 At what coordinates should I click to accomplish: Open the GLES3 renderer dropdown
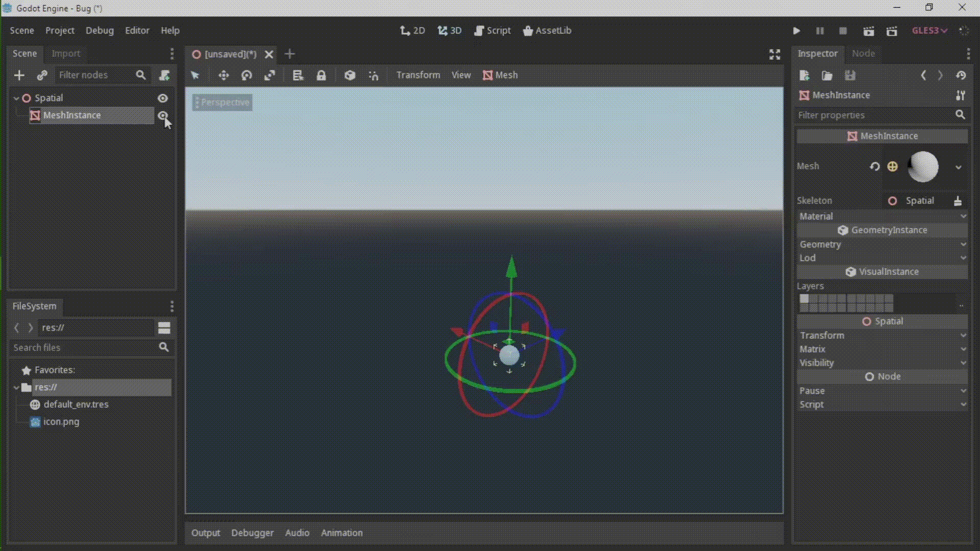[x=928, y=31]
